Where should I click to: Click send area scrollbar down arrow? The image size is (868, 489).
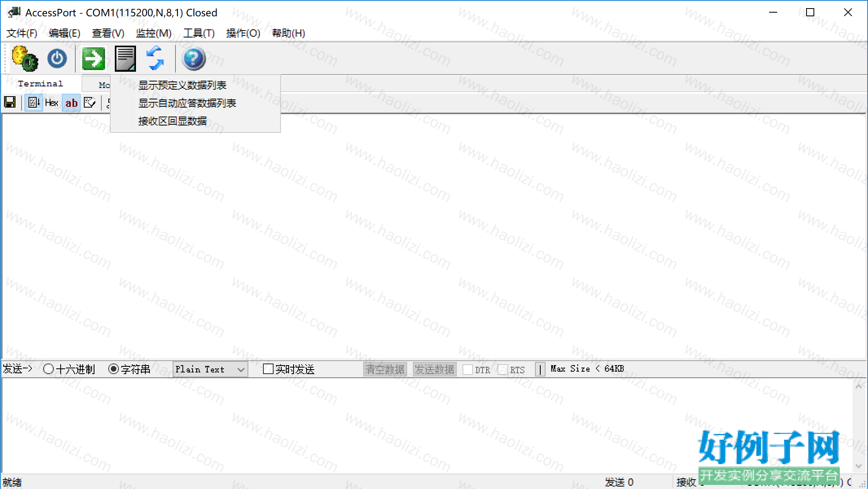coord(859,466)
